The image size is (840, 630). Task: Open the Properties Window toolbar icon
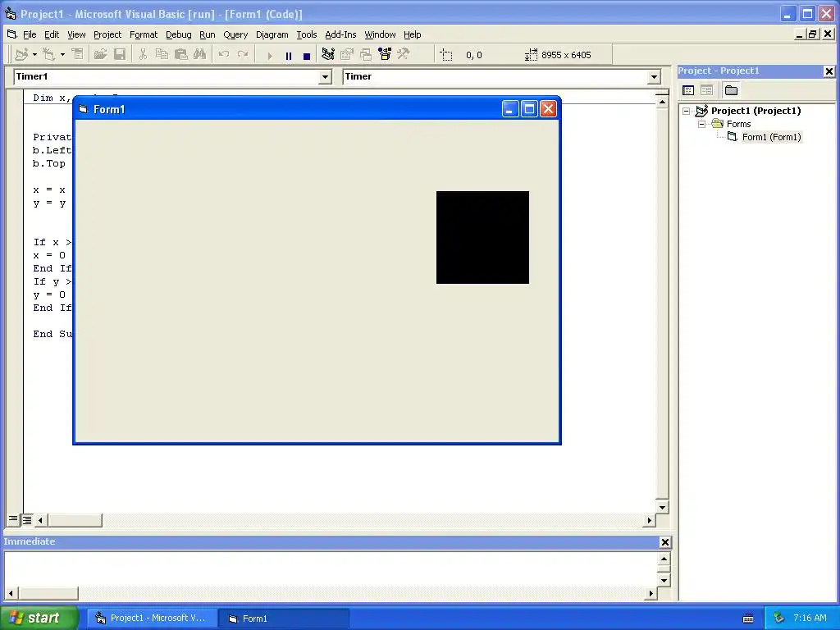tap(347, 55)
